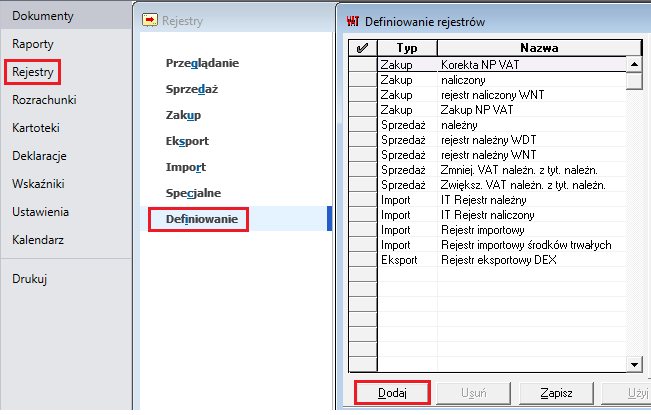This screenshot has width=651, height=415.
Task: Choose Eksport in Rejestry submenu
Action: (x=187, y=141)
